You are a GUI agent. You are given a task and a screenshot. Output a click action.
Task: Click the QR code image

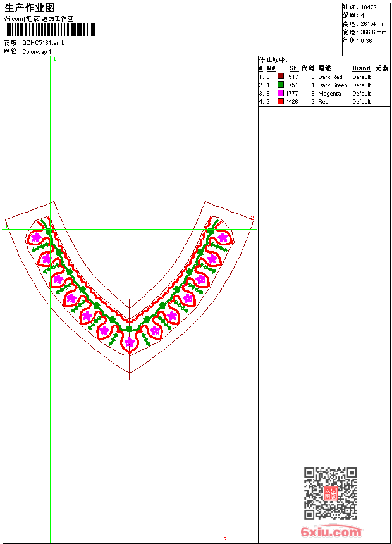pyautogui.click(x=331, y=493)
